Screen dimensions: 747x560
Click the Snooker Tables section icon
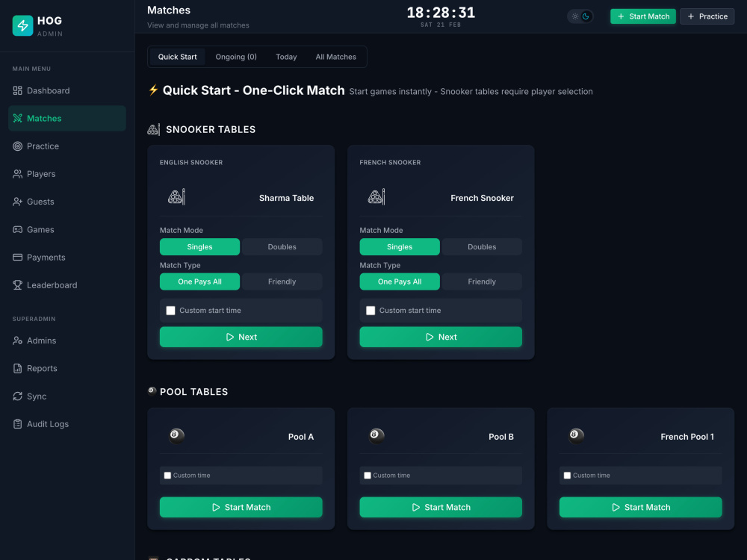point(153,129)
